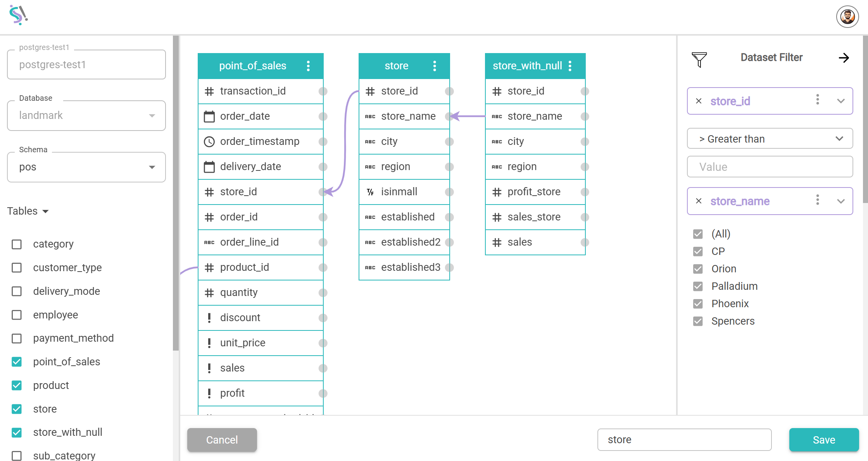
Task: Uncheck the Palladium filter value
Action: (x=698, y=286)
